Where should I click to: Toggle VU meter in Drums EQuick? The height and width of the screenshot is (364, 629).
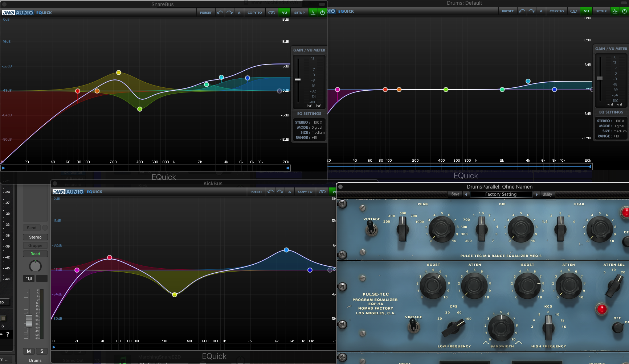pyautogui.click(x=586, y=11)
